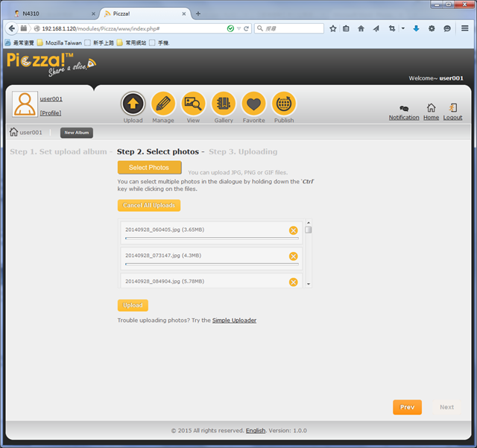Bookmark this page with star icon

coord(333,28)
